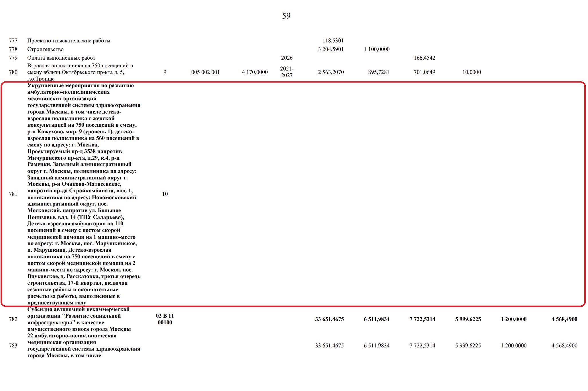Click row number 781

click(x=13, y=194)
